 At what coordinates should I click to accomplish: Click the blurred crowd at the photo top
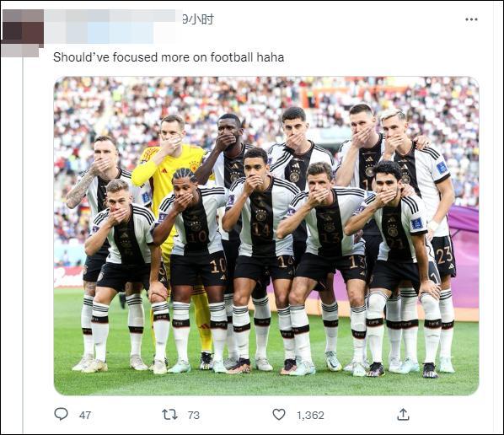pos(266,94)
